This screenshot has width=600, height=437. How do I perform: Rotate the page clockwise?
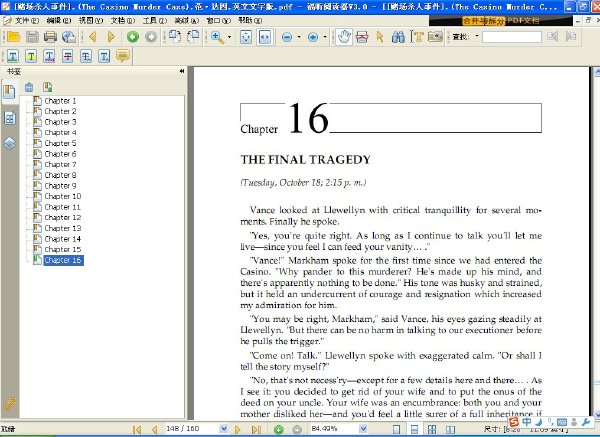click(175, 37)
